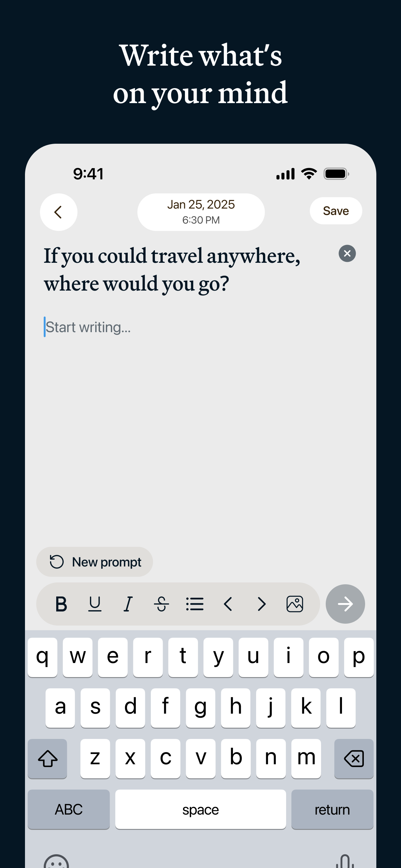401x868 pixels.
Task: Open the Jan 25, 2025 date picker
Action: [x=201, y=212]
